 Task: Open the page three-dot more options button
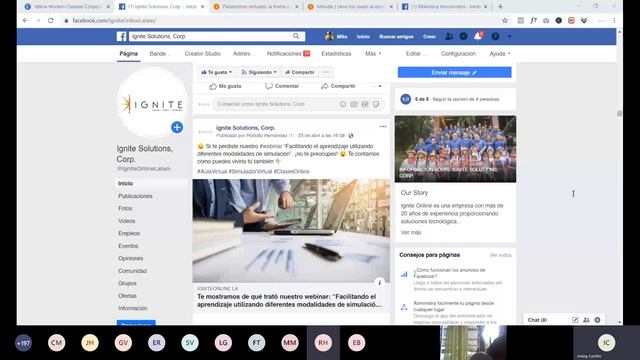tap(325, 72)
